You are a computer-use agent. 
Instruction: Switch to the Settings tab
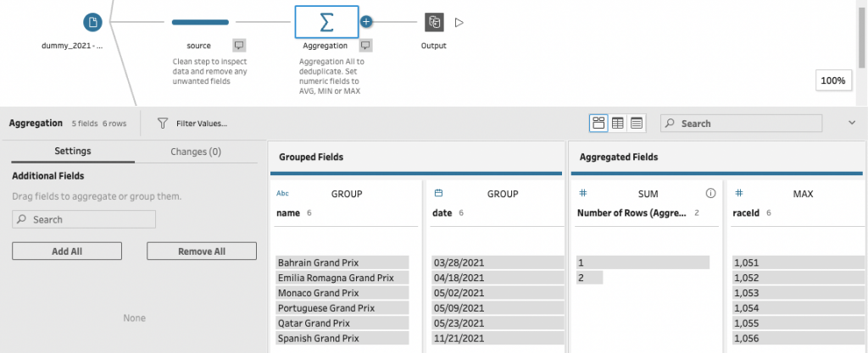coord(73,152)
